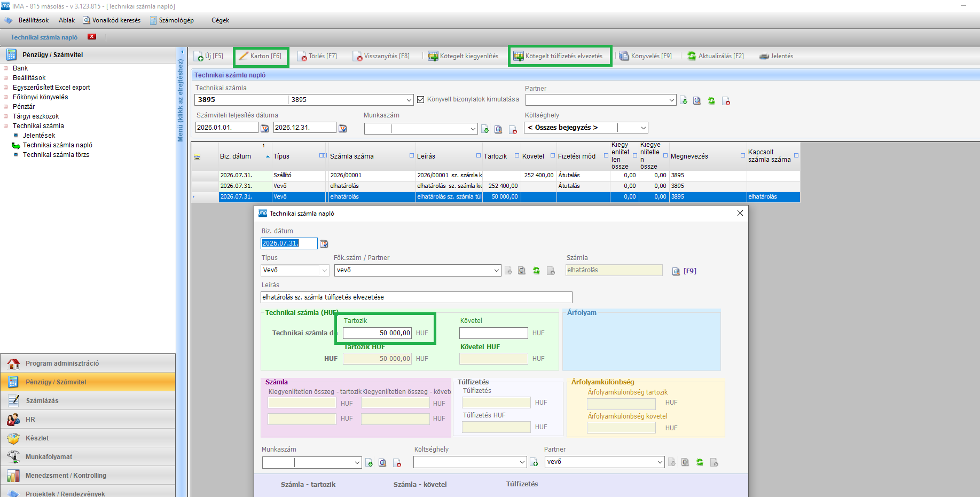Select the Technikai számla napló tab

[x=44, y=37]
